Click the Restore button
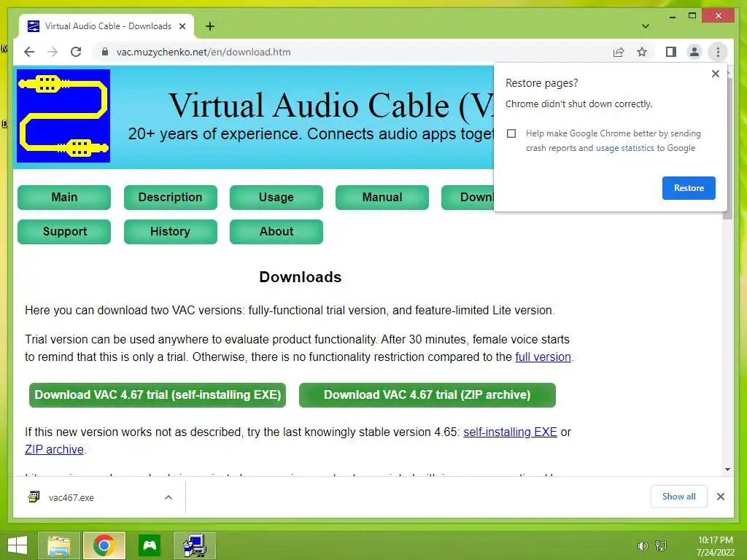747x560 pixels. pos(689,188)
